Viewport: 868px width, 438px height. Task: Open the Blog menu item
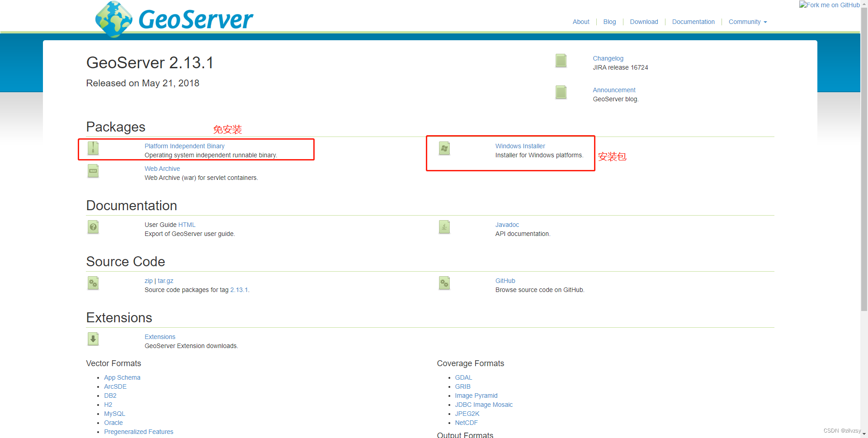coord(609,22)
